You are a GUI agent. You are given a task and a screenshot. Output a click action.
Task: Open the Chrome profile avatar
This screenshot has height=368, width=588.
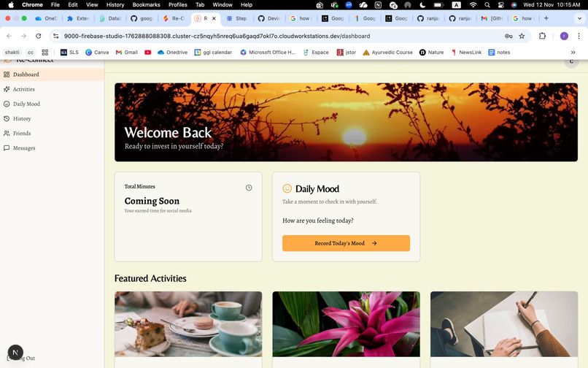coord(564,36)
